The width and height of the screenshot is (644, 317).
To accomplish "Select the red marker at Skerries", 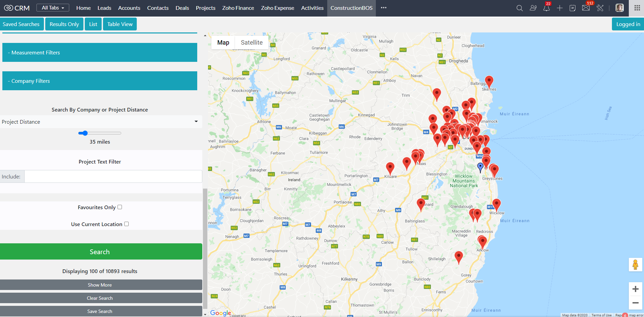I will [489, 82].
